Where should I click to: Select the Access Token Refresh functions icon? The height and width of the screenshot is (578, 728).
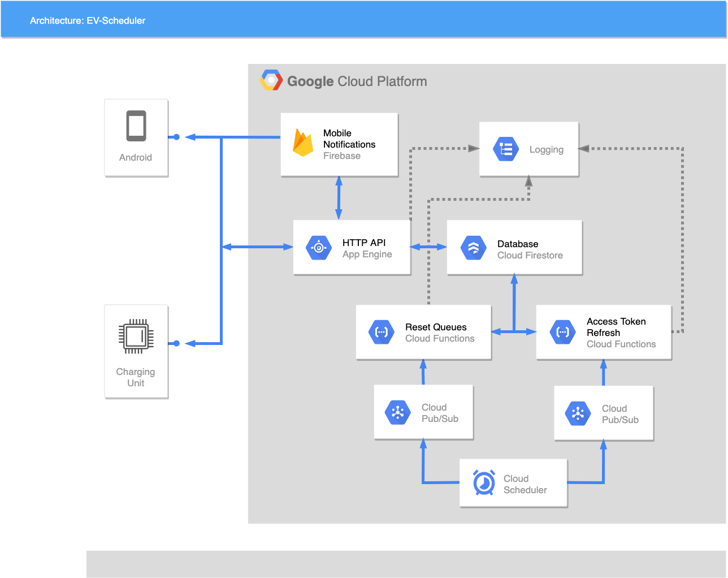(x=563, y=333)
